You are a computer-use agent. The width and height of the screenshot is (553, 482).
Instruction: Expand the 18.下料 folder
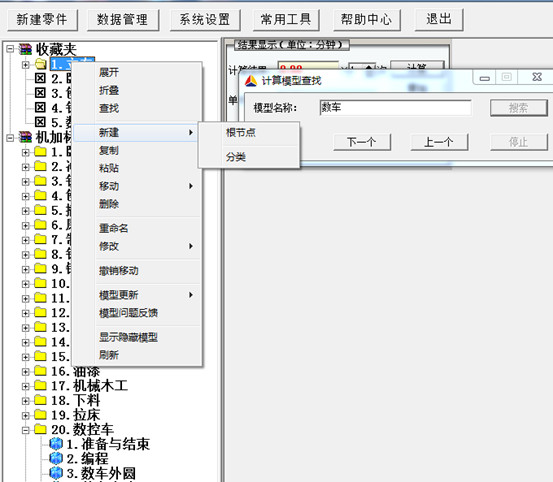[x=25, y=401]
